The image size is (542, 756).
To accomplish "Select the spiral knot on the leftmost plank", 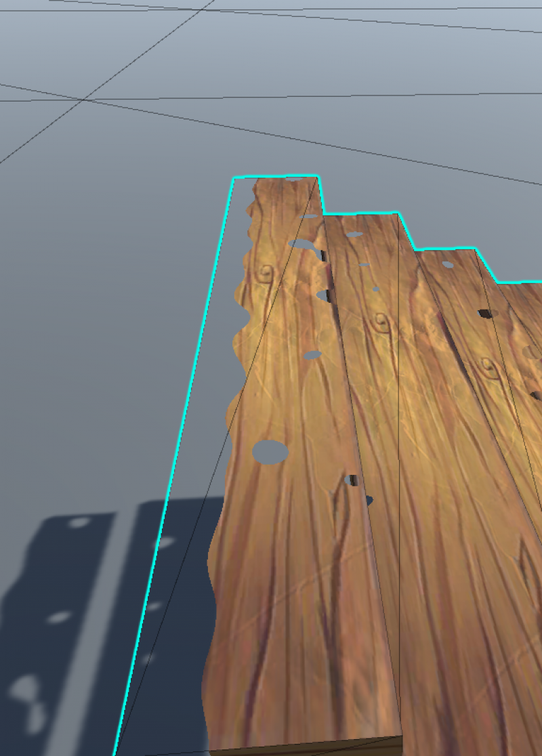I will point(266,273).
